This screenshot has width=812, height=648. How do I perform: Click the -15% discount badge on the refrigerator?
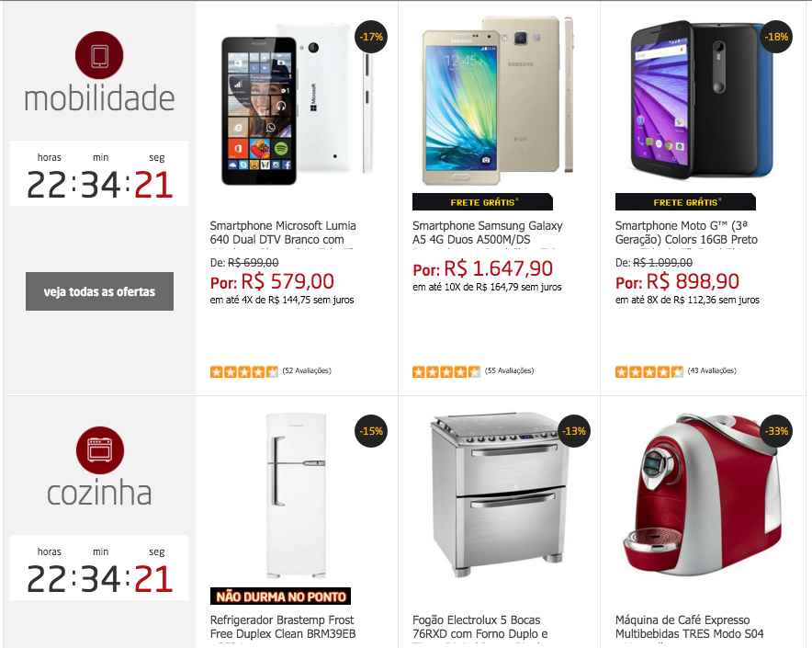coord(371,431)
